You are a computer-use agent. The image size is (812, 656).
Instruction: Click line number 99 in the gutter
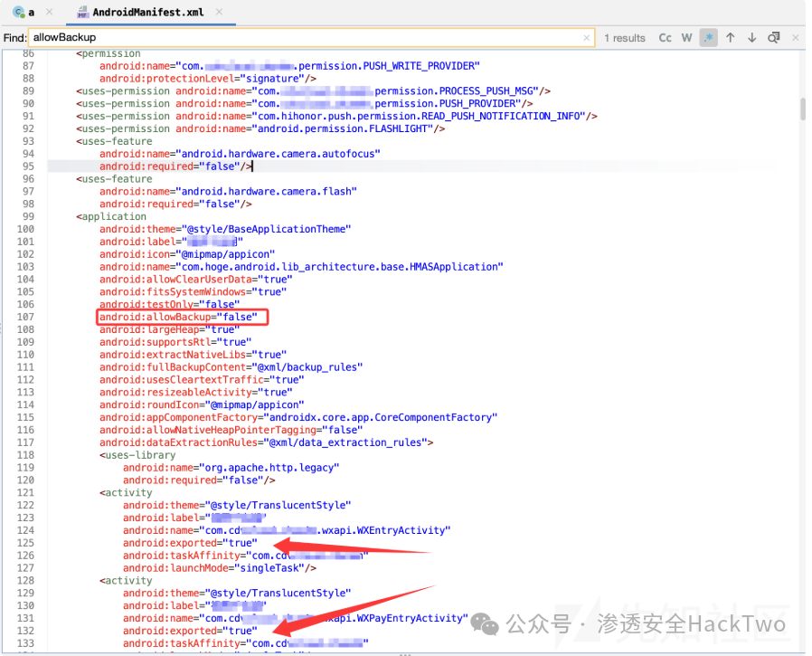[x=28, y=216]
